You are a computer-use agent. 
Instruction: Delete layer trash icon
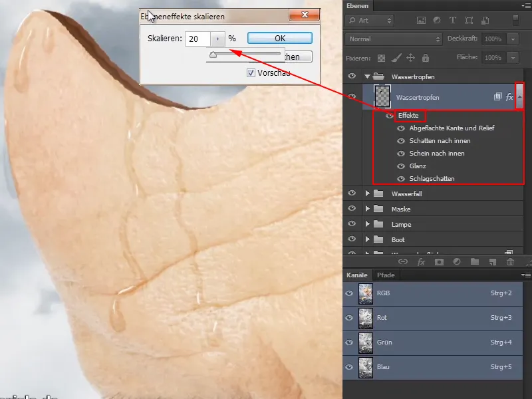tap(510, 261)
